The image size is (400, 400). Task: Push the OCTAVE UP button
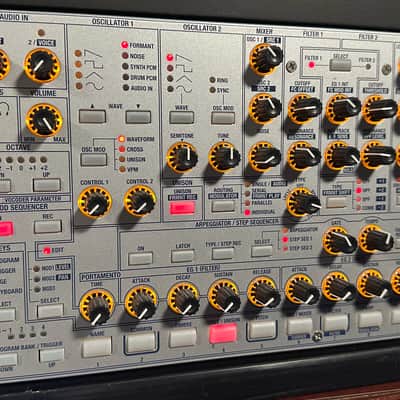click(x=47, y=185)
